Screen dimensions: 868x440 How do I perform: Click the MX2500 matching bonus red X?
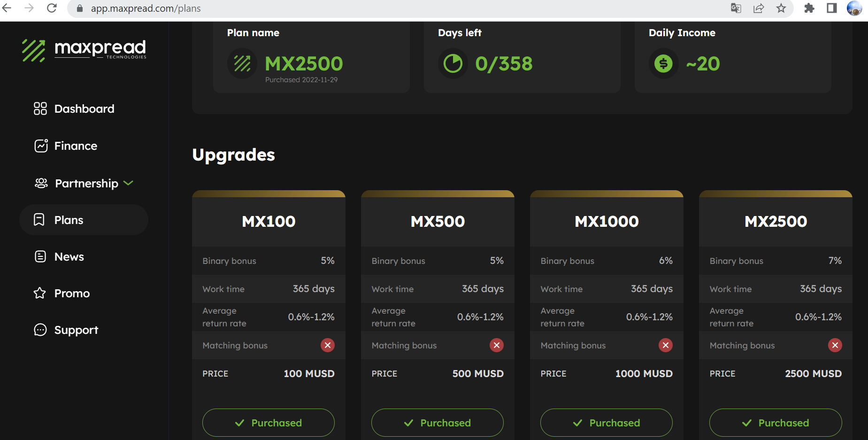835,345
